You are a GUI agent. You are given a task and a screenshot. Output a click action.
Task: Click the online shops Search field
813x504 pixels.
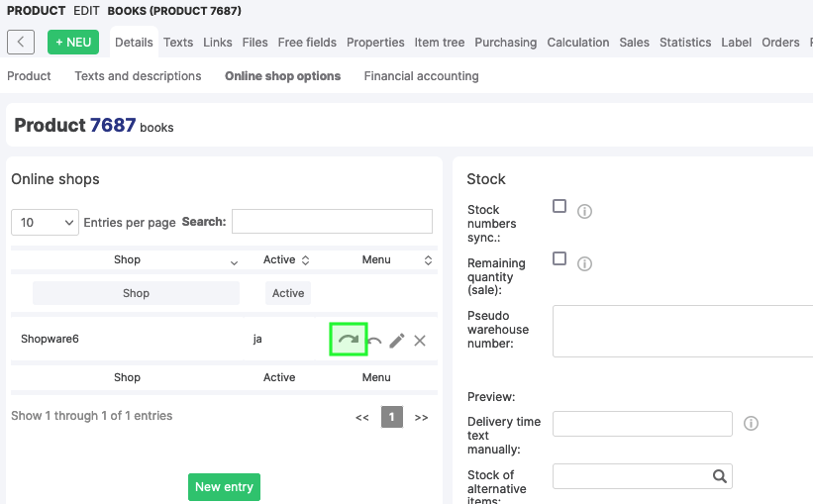coord(332,222)
